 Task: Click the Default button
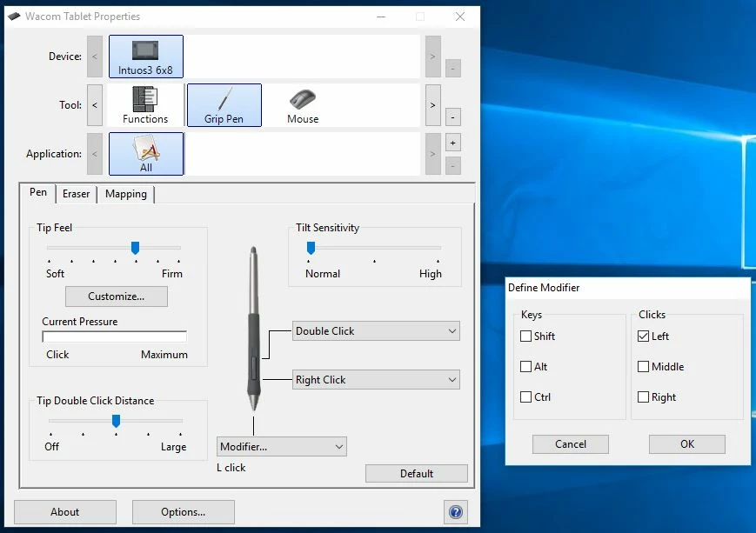(417, 474)
